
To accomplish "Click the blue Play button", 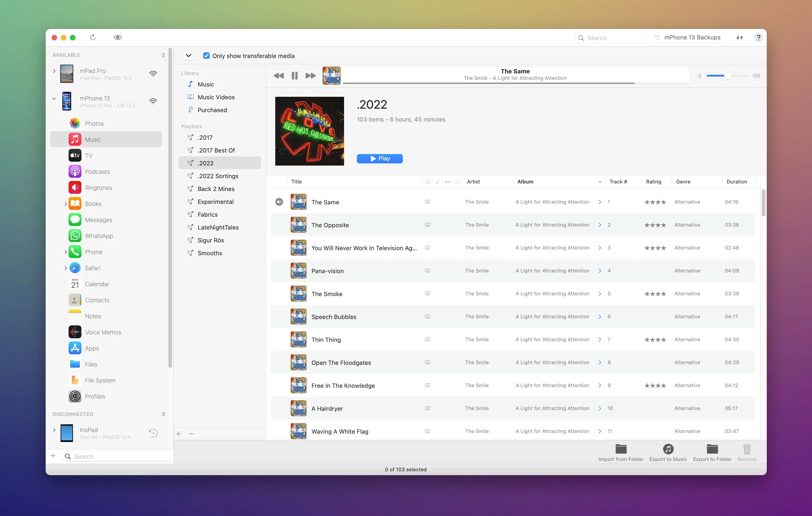I will pos(379,159).
